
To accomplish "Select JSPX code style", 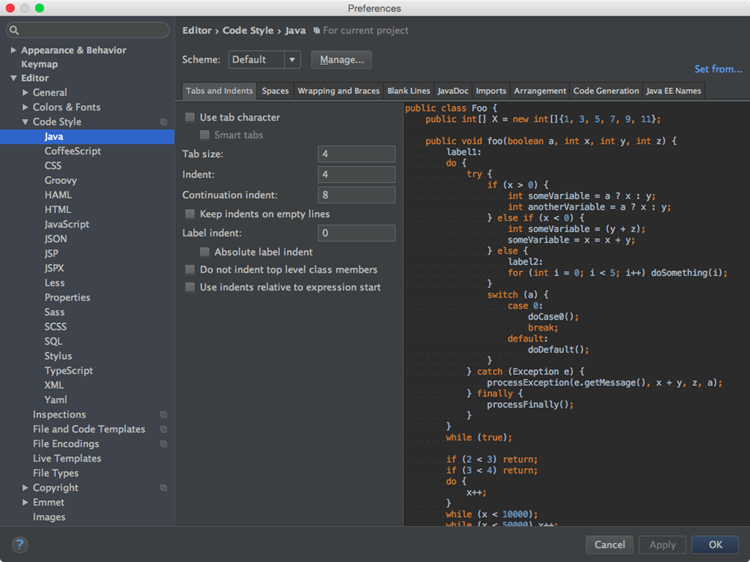I will pos(54,268).
